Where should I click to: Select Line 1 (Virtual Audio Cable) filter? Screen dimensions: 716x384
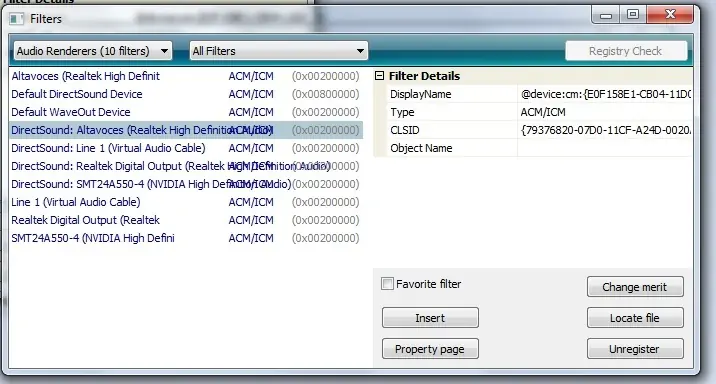pos(186,202)
